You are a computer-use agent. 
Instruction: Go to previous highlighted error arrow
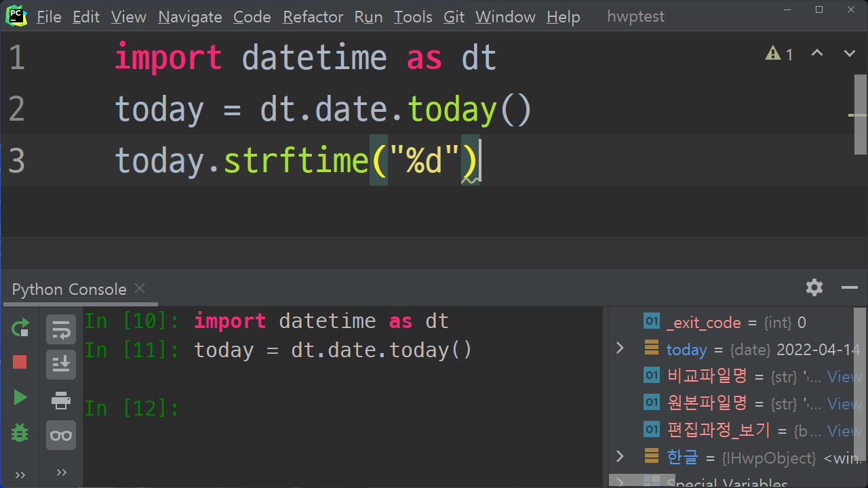(x=817, y=54)
